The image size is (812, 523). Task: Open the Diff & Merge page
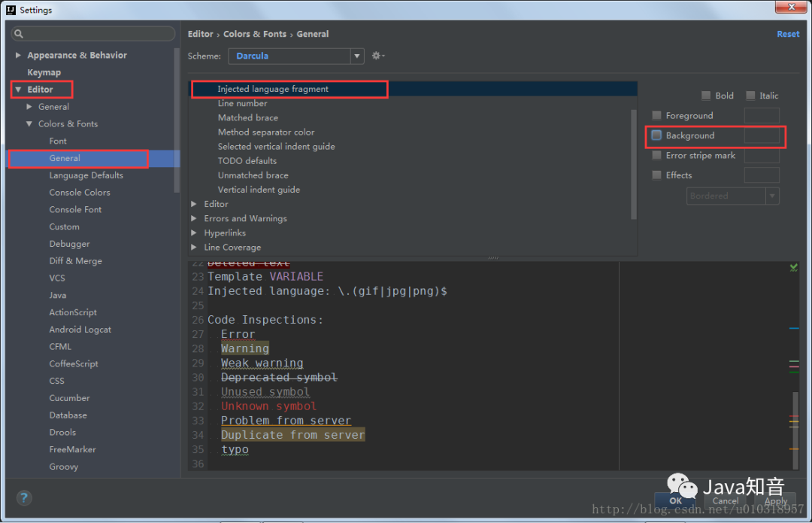pos(76,260)
